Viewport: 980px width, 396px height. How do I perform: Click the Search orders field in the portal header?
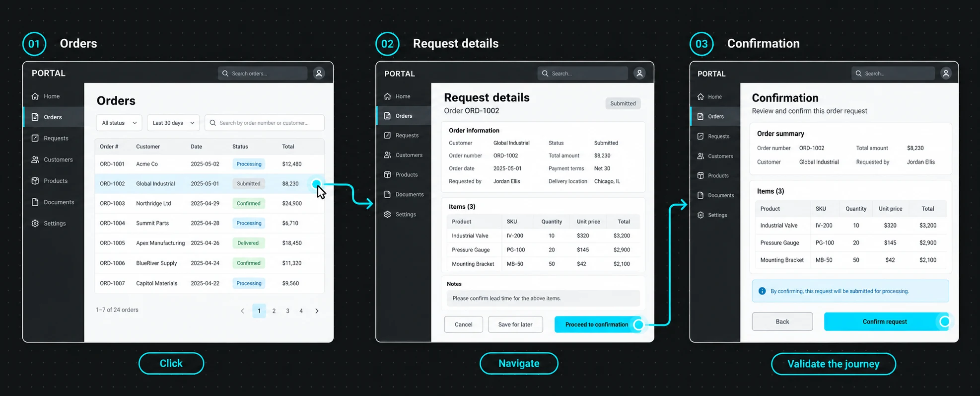coord(263,73)
